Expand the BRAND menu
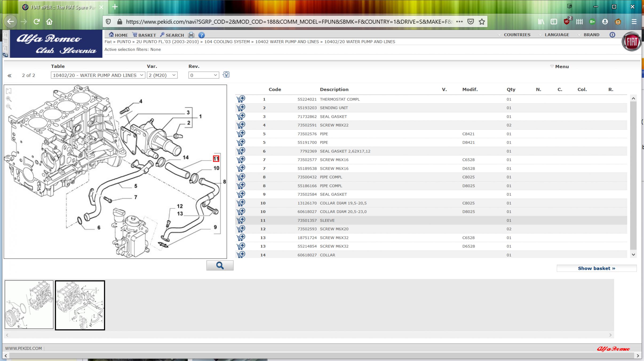Viewport: 644px width, 361px height. pyautogui.click(x=588, y=35)
